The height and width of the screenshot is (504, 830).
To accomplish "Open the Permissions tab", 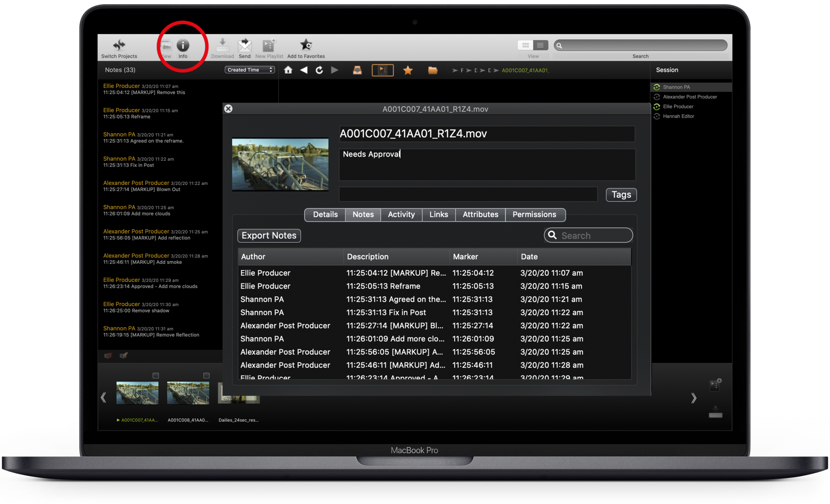I will (534, 214).
